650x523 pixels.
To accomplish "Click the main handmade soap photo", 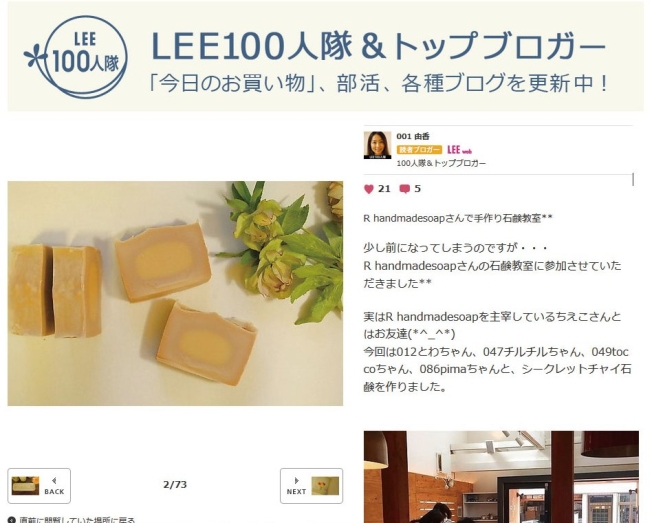I will click(175, 293).
